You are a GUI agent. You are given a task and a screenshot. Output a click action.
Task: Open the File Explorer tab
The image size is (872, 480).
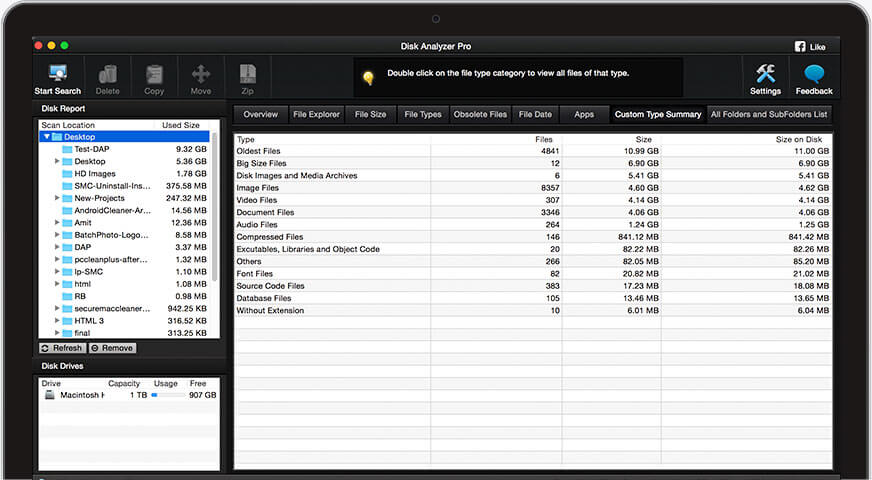(x=316, y=115)
